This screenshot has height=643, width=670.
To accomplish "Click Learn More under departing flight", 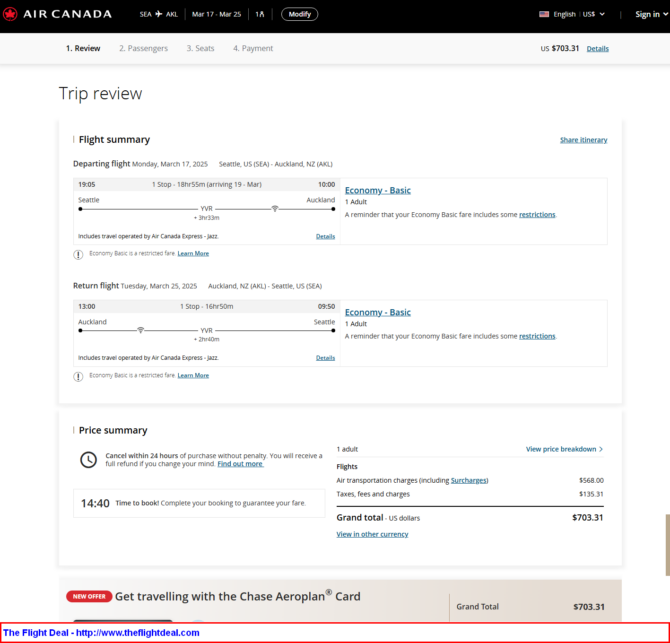I will [x=193, y=253].
